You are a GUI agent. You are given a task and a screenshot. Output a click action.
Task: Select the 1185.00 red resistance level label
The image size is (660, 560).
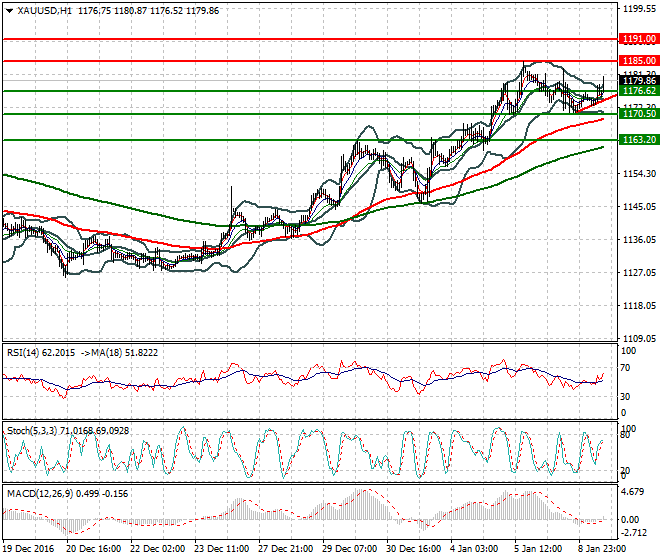click(x=639, y=61)
